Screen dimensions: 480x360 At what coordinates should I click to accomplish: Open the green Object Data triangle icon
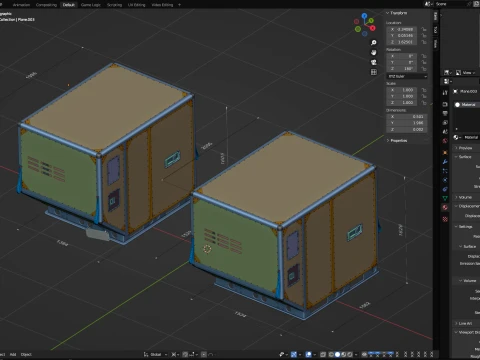coord(445,198)
